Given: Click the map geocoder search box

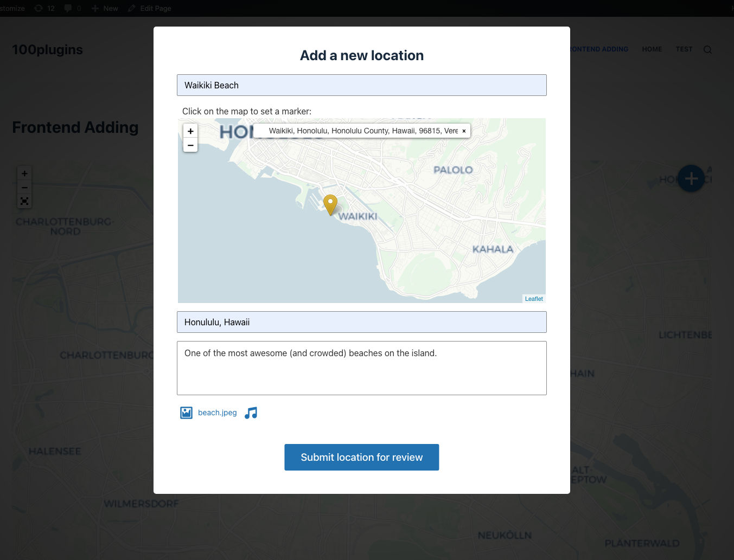Looking at the screenshot, I should 362,131.
